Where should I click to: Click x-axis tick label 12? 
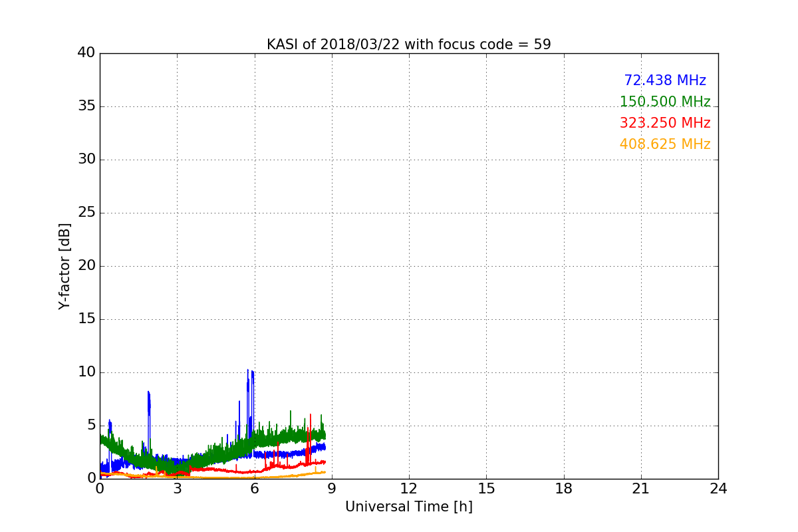coord(409,489)
